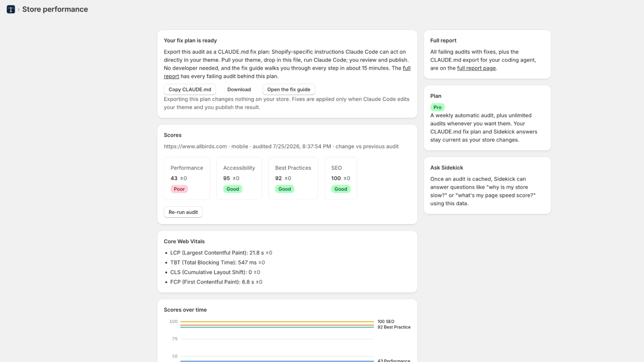The image size is (644, 362).
Task: Click the Ask Sidekick heading
Action: [447, 168]
